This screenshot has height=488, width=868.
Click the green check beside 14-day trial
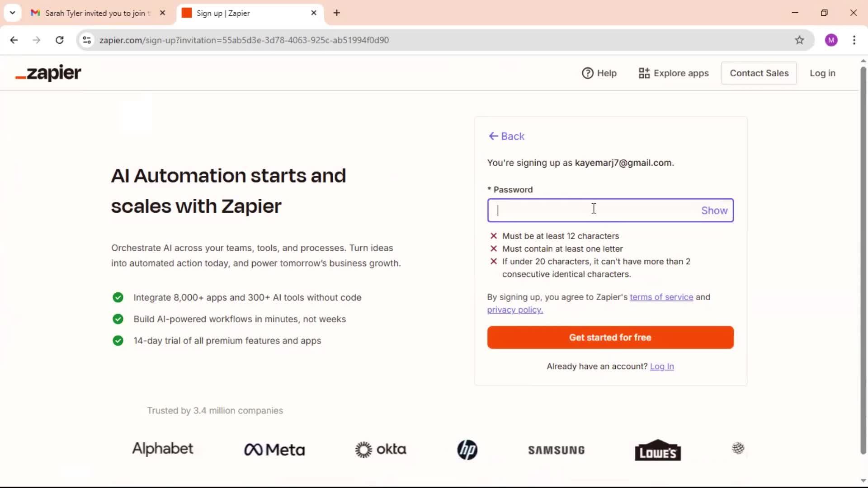click(x=118, y=341)
